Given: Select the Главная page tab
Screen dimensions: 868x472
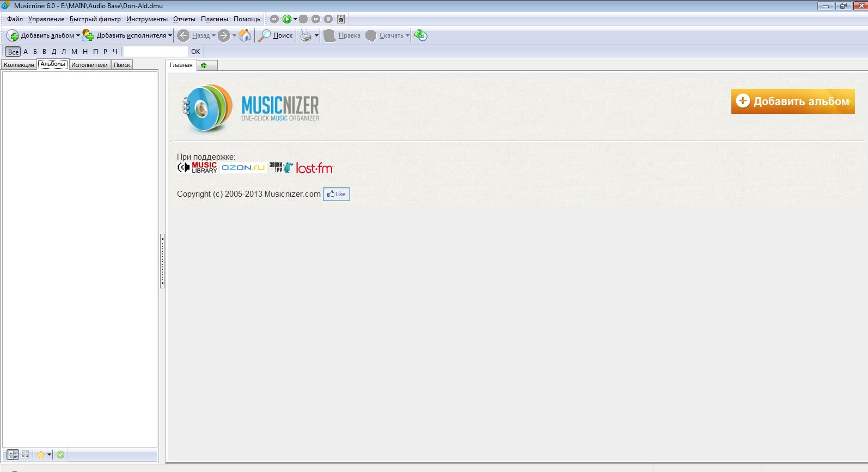Looking at the screenshot, I should (181, 65).
